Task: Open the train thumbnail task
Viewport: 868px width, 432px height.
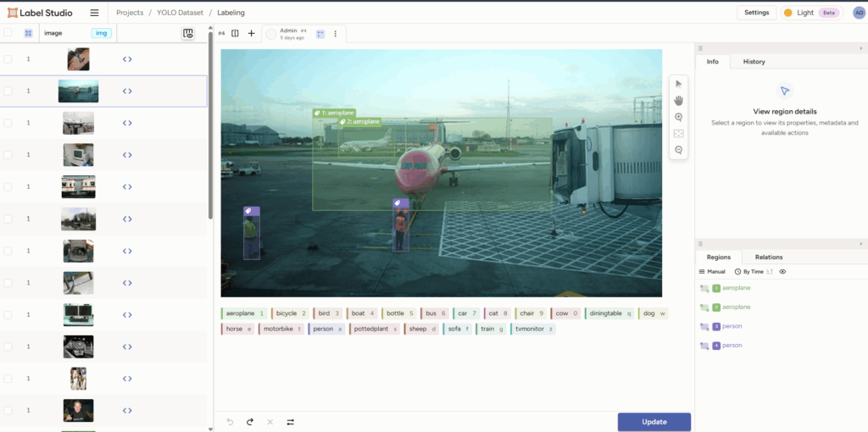Action: [x=78, y=187]
